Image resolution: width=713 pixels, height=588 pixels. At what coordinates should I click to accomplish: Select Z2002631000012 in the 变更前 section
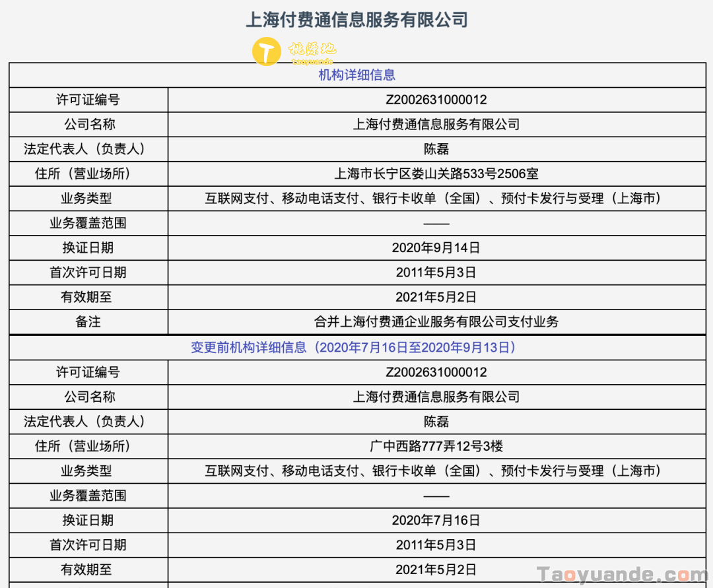[436, 373]
